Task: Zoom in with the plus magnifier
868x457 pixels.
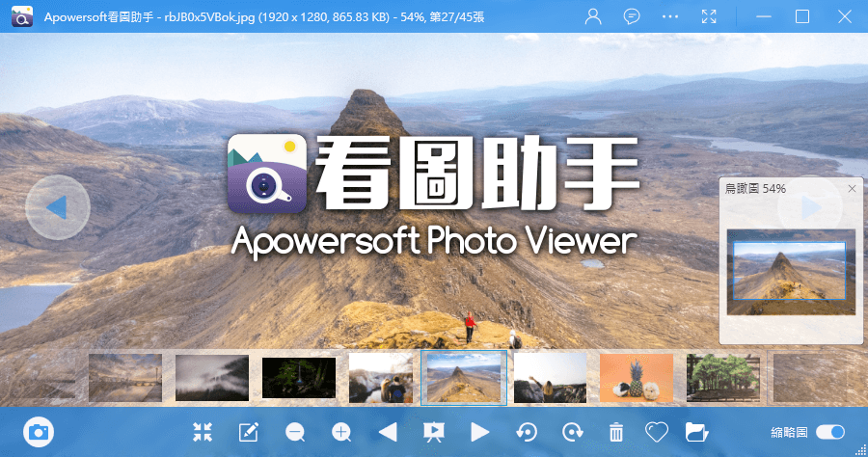Action: click(x=341, y=432)
